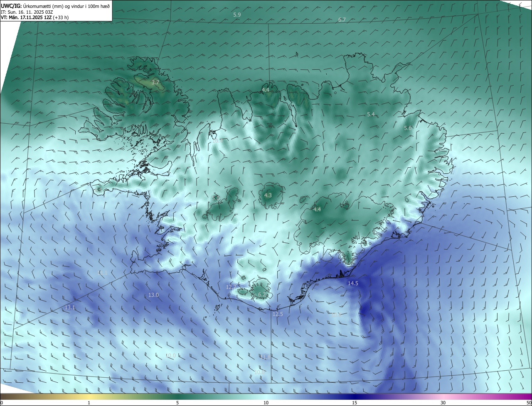
Task: Click the 3.7 value in the Westfjords
Action: point(155,83)
